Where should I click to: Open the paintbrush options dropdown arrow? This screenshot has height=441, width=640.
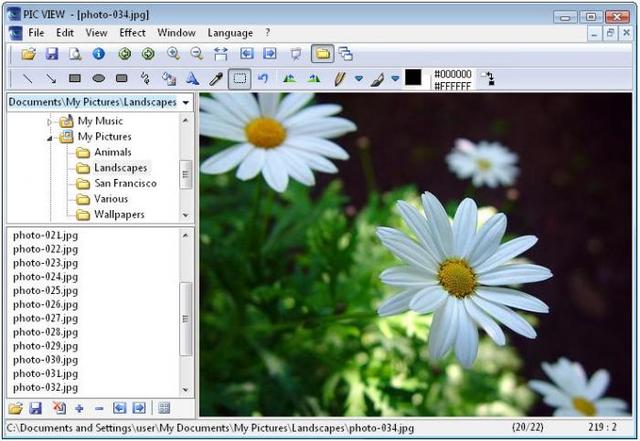tap(395, 78)
